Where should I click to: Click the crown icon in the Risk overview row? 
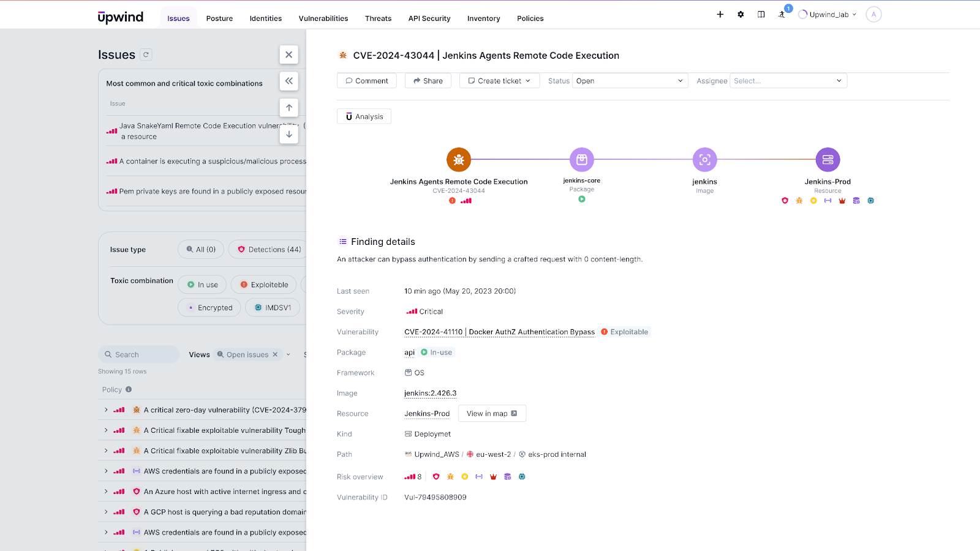click(x=493, y=476)
